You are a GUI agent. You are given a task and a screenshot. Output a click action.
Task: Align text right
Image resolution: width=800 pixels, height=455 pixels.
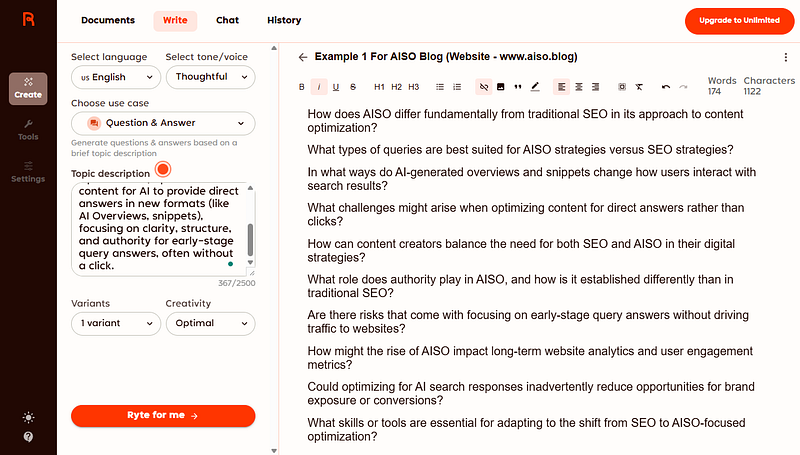595,87
